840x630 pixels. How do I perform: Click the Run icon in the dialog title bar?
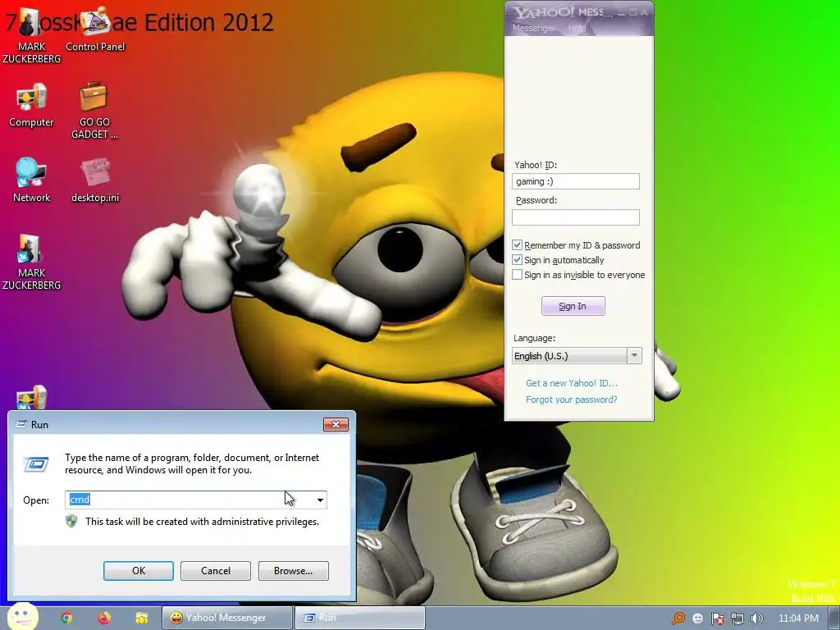coord(21,424)
